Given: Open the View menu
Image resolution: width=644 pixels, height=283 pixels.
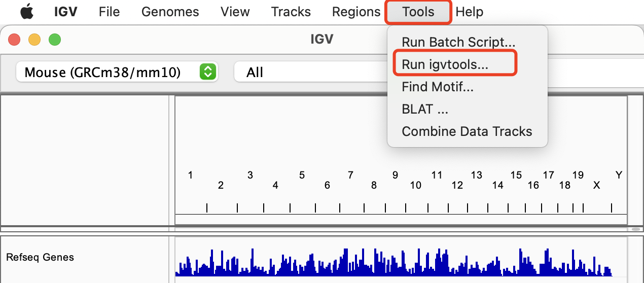Looking at the screenshot, I should click(235, 12).
